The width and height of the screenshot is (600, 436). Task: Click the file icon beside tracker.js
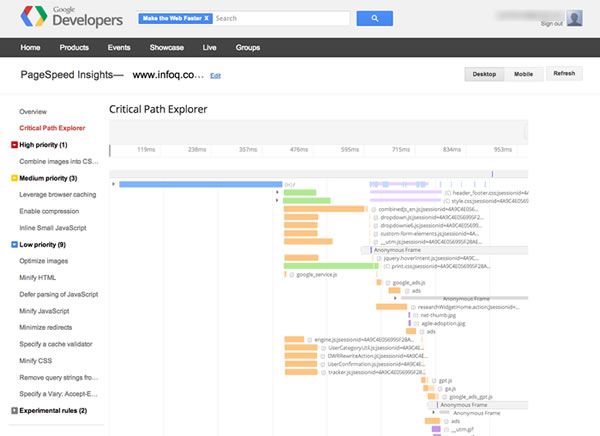pyautogui.click(x=324, y=372)
